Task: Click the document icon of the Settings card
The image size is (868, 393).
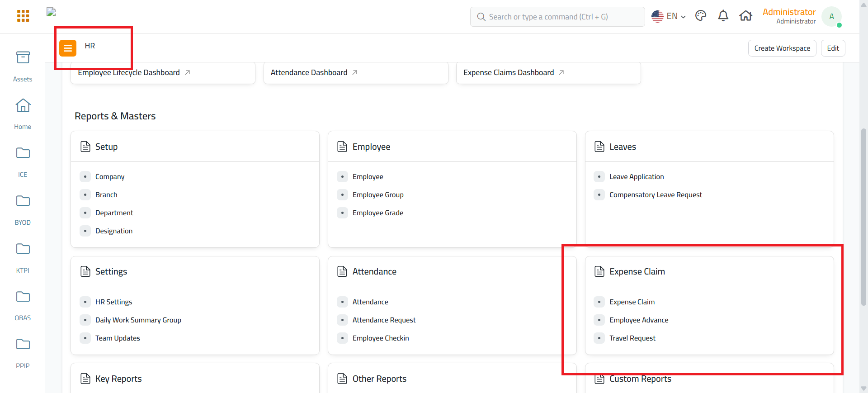Action: 85,271
